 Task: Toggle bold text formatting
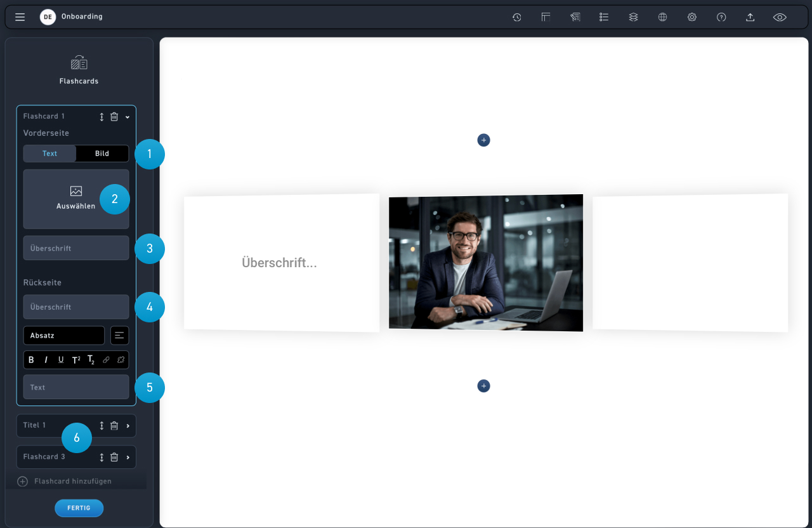pyautogui.click(x=32, y=360)
